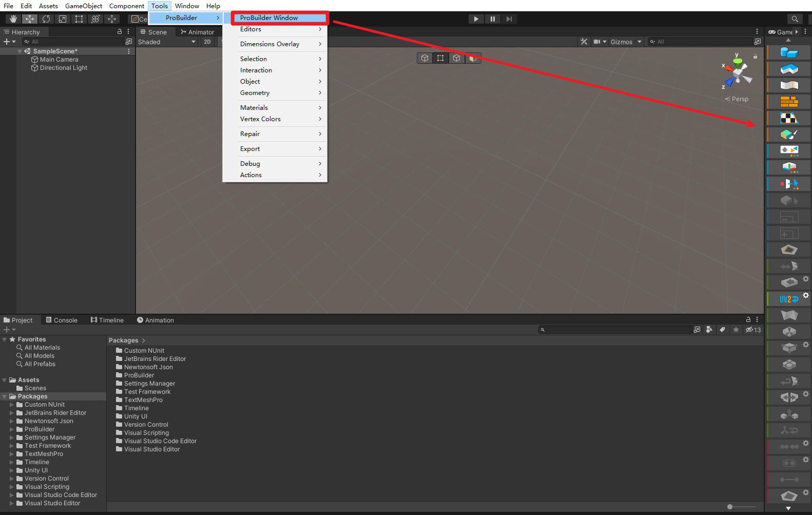Open Scene view tools settings icon
This screenshot has width=812, height=515.
pos(584,42)
